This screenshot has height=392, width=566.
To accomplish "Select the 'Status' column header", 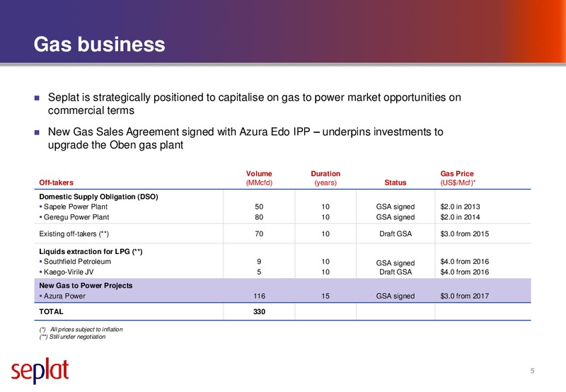I will coord(395,183).
